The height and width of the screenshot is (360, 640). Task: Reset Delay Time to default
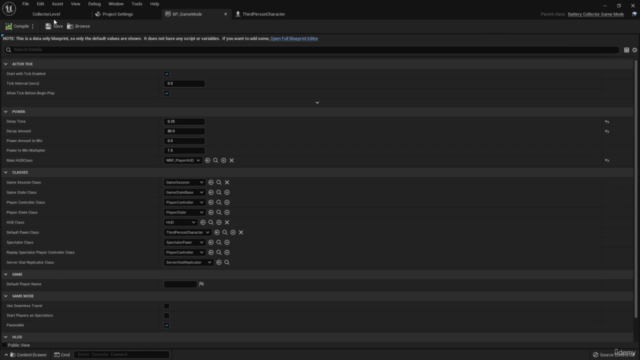[x=607, y=122]
